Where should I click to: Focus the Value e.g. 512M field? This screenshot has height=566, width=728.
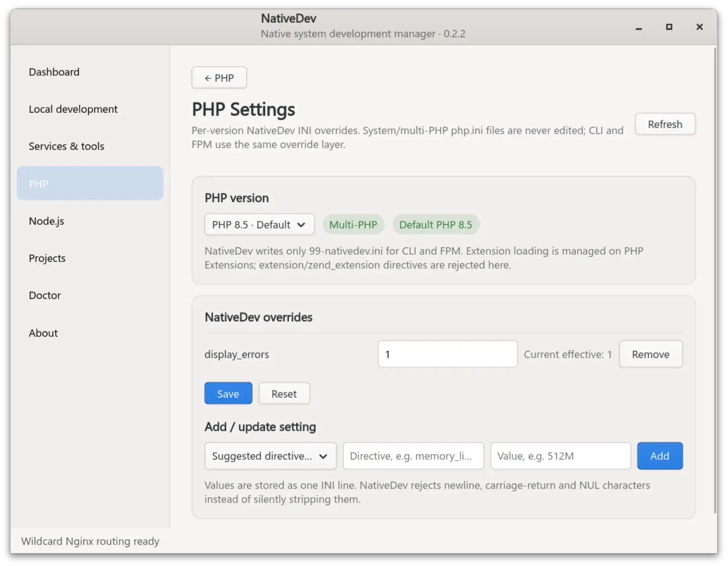point(561,456)
